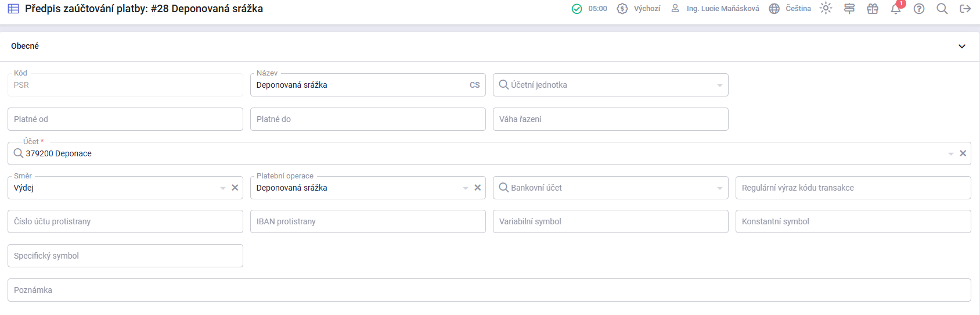The image size is (980, 315).
Task: Clear the Platební operace selection
Action: point(477,188)
